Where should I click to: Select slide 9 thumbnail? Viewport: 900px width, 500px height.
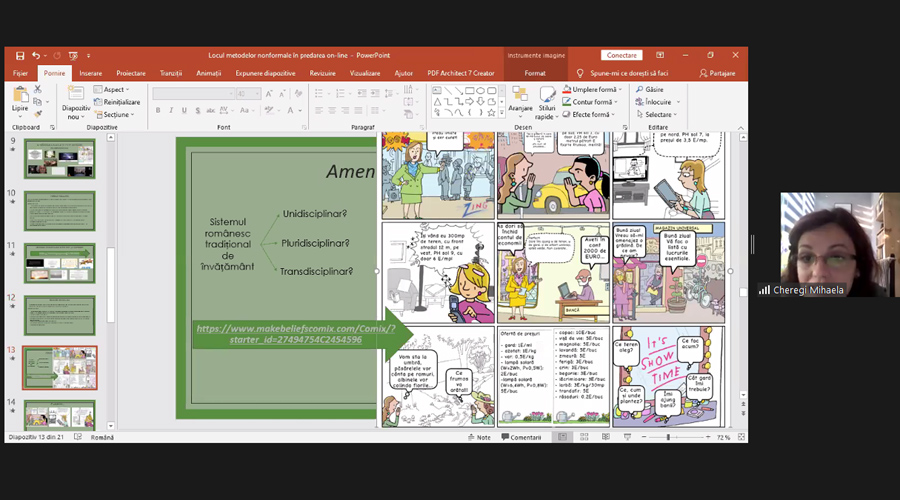(60, 158)
